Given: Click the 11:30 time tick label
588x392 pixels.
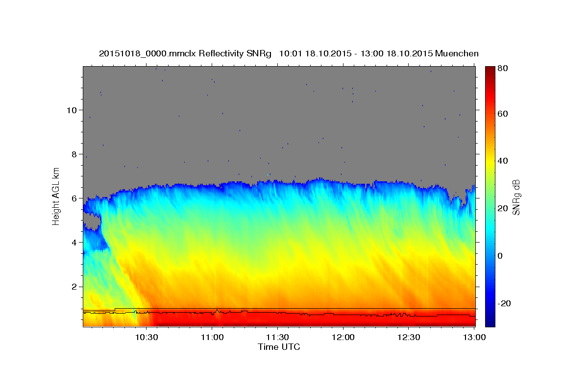Looking at the screenshot, I should [277, 337].
